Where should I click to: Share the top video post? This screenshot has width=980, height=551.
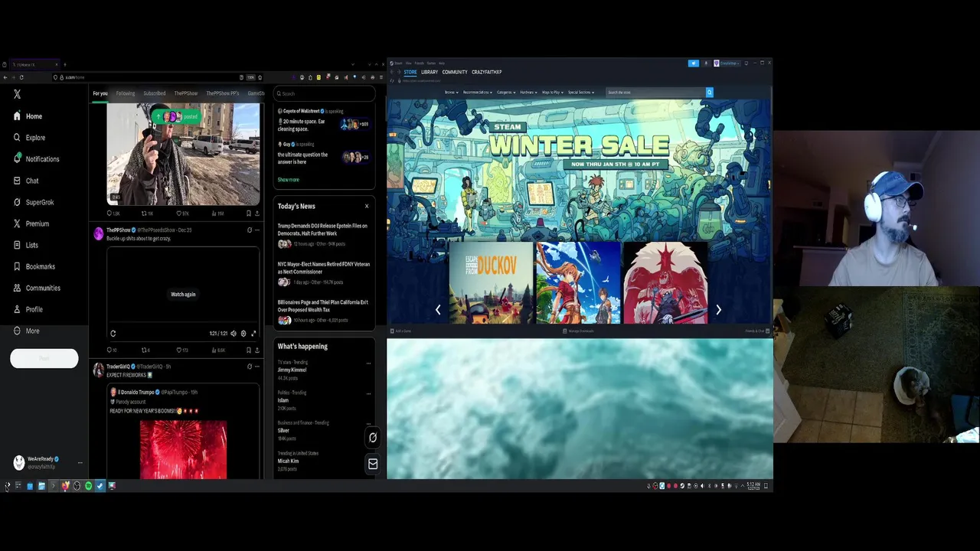pos(256,214)
